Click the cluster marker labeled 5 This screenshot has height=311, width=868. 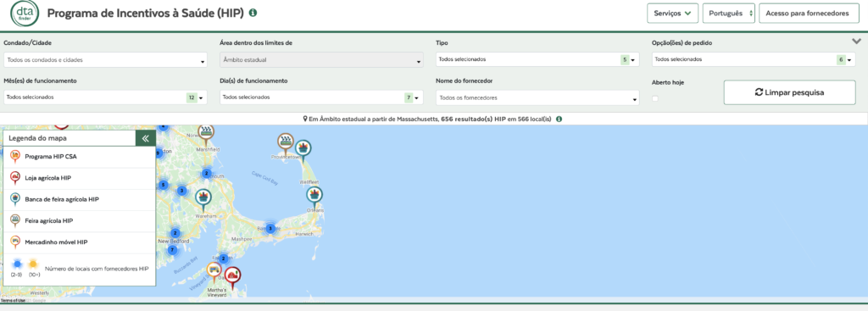coord(163,184)
